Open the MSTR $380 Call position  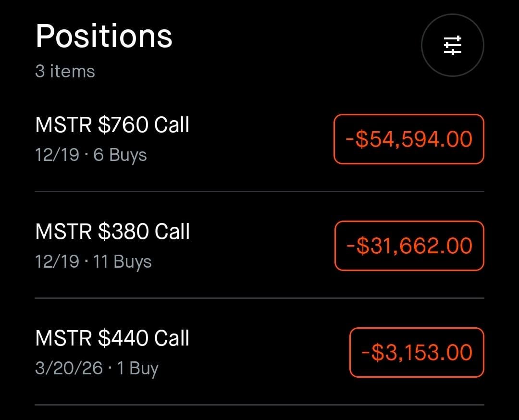(112, 232)
